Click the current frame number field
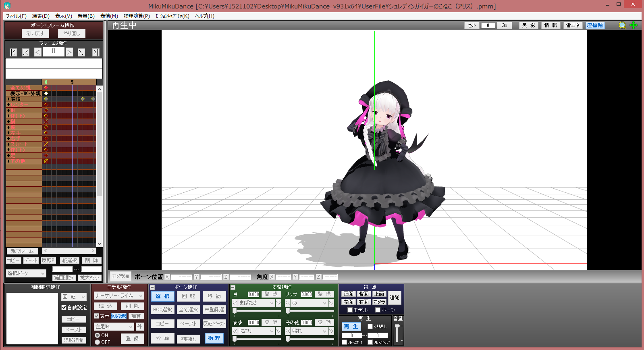This screenshot has width=644, height=350. (54, 52)
